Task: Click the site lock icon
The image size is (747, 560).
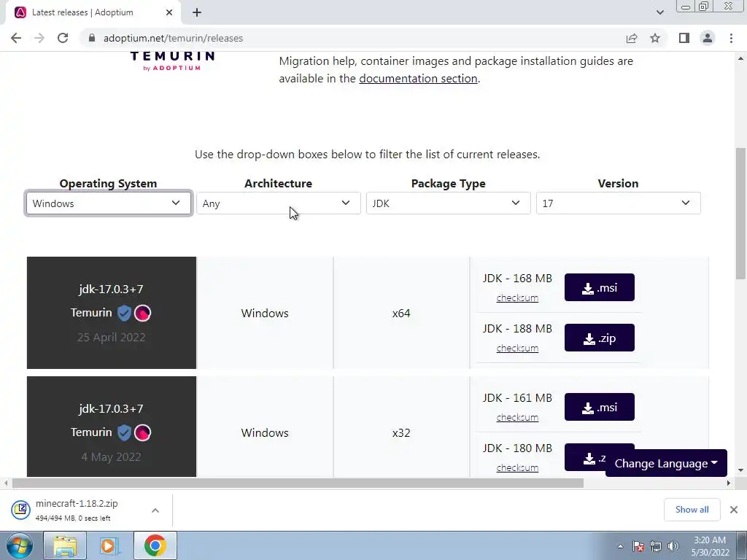Action: click(92, 38)
